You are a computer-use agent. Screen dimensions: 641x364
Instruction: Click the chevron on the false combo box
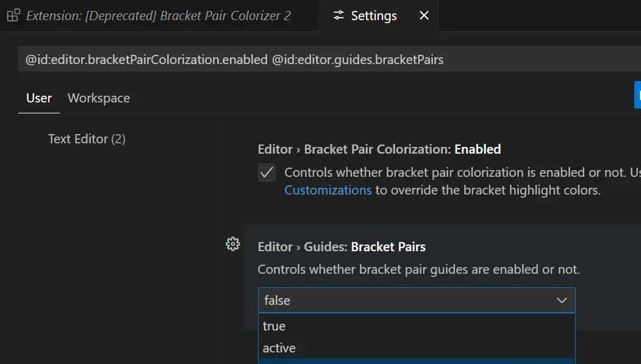point(562,300)
